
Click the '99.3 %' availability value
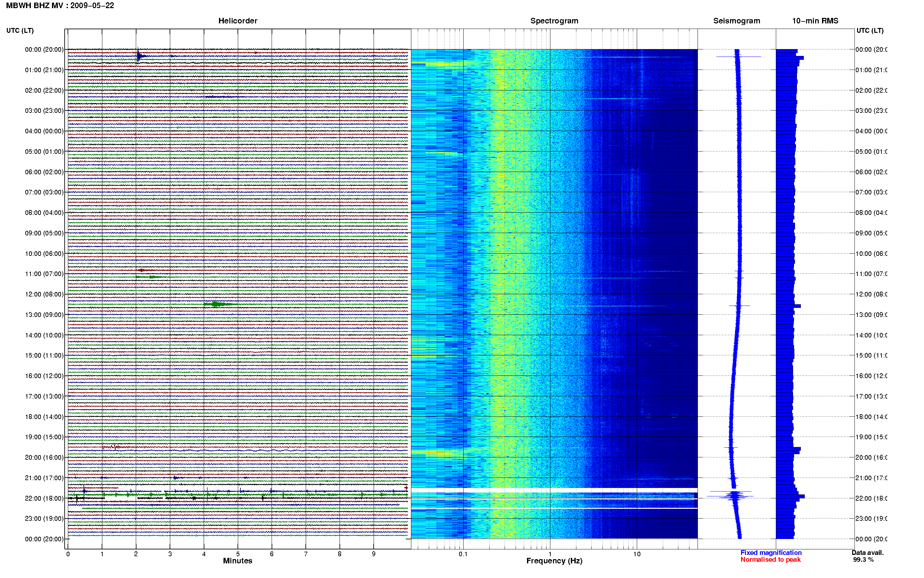[x=863, y=560]
